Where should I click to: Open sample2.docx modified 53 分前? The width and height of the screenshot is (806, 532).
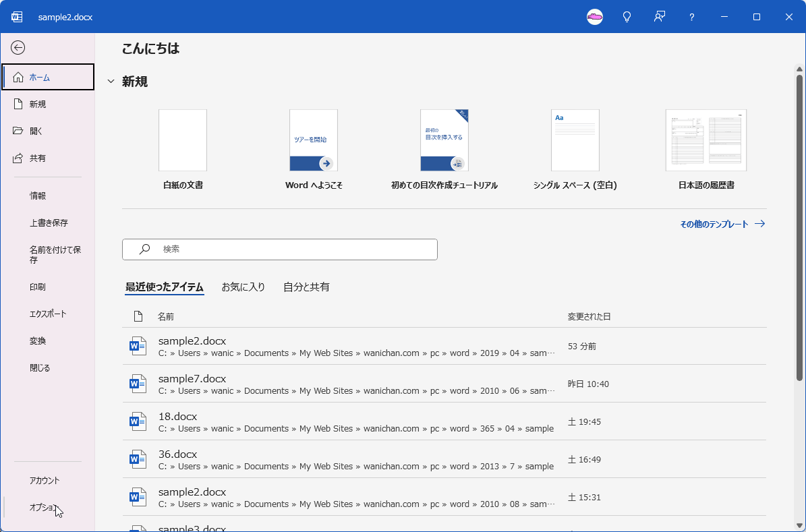tap(444, 347)
